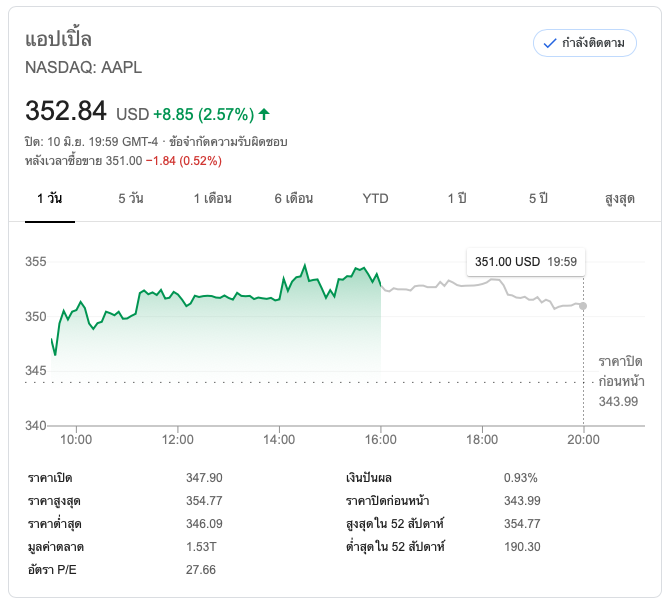This screenshot has height=606, width=672.
Task: Switch to the 5 วัน tab
Action: 130,198
